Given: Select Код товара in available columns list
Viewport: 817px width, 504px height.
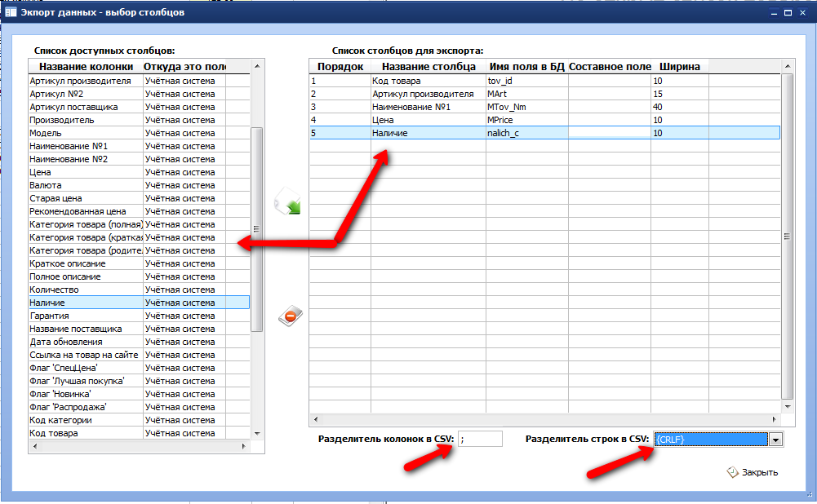Looking at the screenshot, I should (139, 433).
